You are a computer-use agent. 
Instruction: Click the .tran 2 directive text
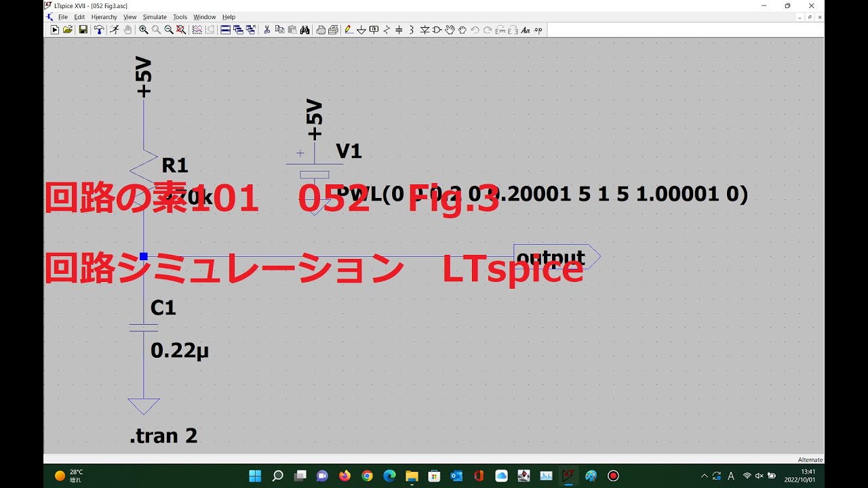click(x=163, y=436)
